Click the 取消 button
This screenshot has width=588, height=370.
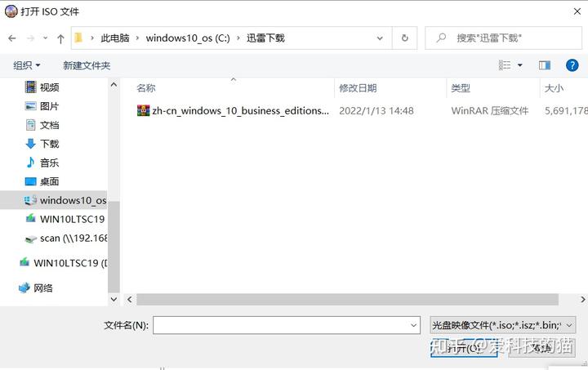point(542,348)
